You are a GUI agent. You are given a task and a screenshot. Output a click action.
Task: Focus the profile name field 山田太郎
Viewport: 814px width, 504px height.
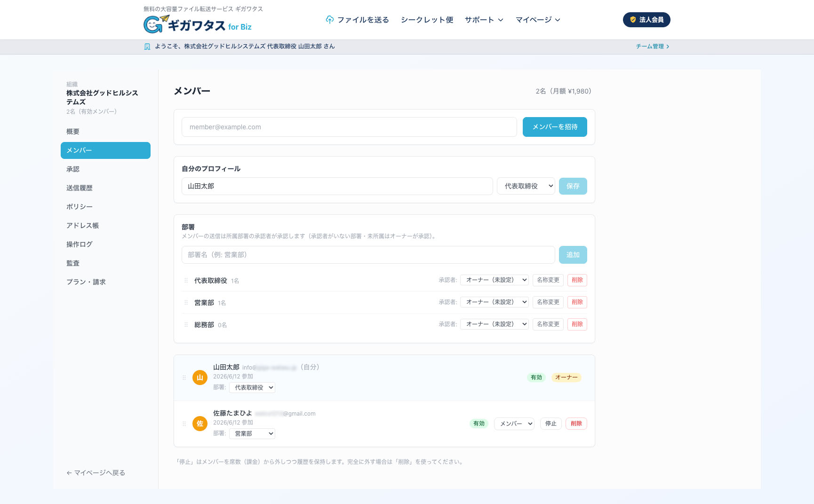coord(337,186)
